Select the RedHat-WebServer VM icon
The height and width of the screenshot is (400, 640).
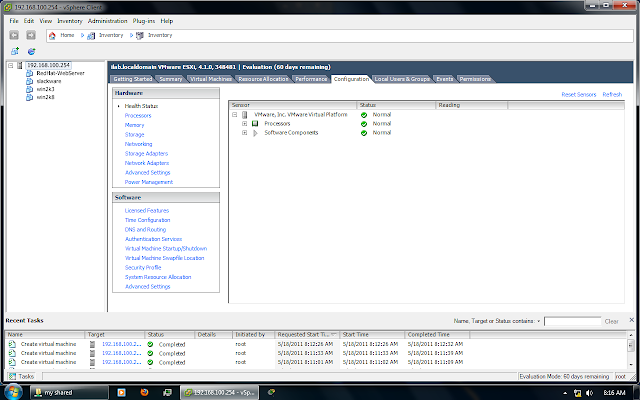[29, 73]
